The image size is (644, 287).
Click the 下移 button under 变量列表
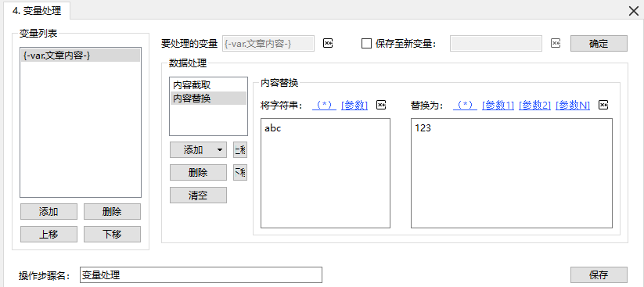[112, 235]
